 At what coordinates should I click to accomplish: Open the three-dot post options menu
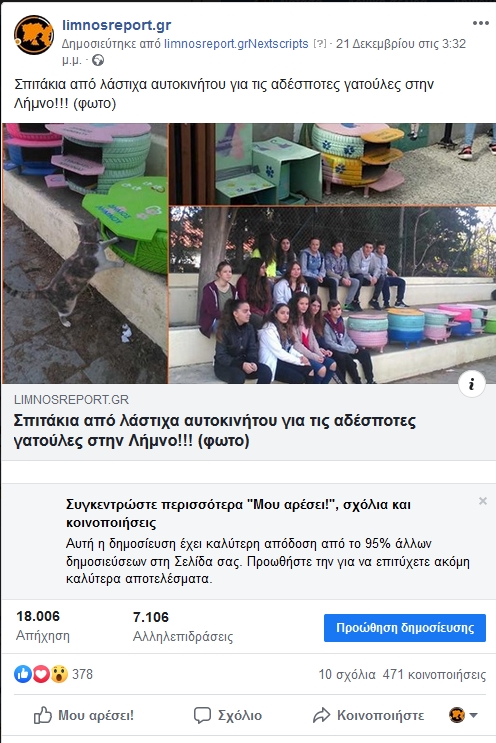(x=480, y=23)
